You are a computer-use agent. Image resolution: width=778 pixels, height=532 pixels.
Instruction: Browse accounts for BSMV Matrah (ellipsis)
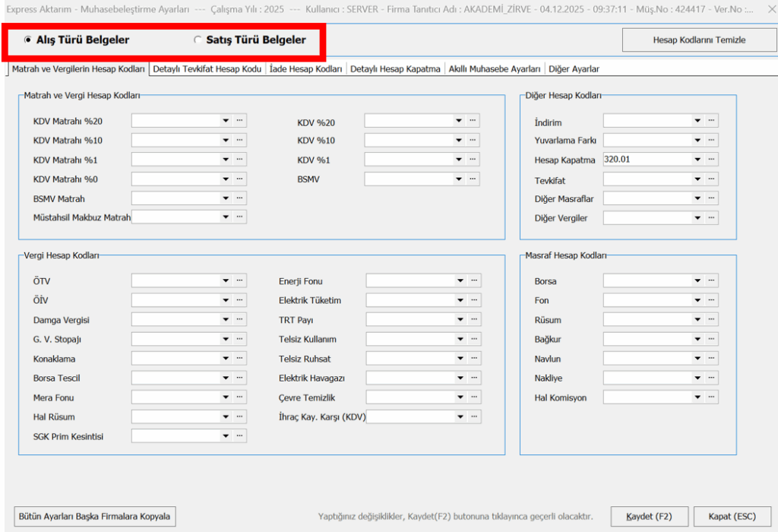coord(239,198)
